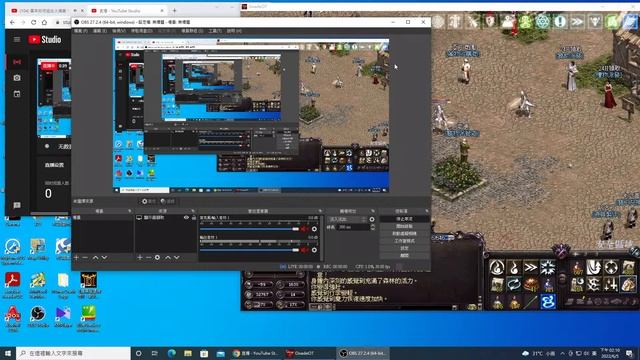Use the double-arrow skill in the game skill bar
640x360 pixels.
point(531,267)
